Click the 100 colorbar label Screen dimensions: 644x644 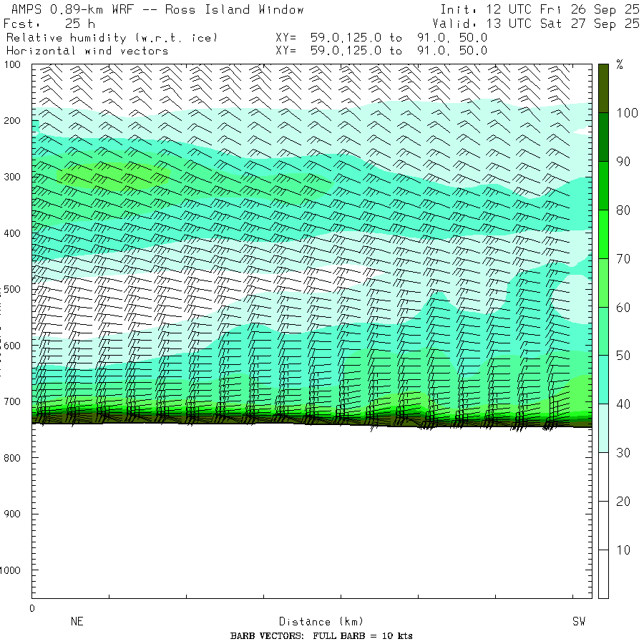tap(627, 113)
